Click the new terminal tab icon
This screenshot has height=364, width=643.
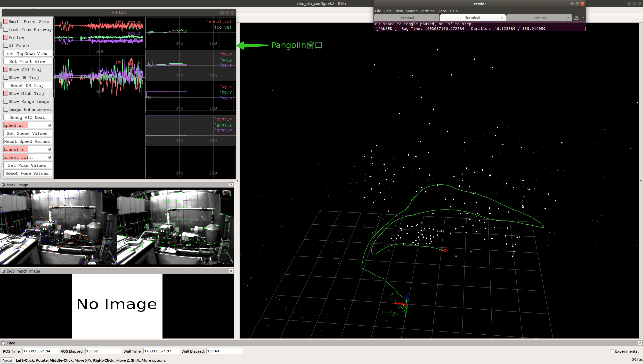pos(576,18)
